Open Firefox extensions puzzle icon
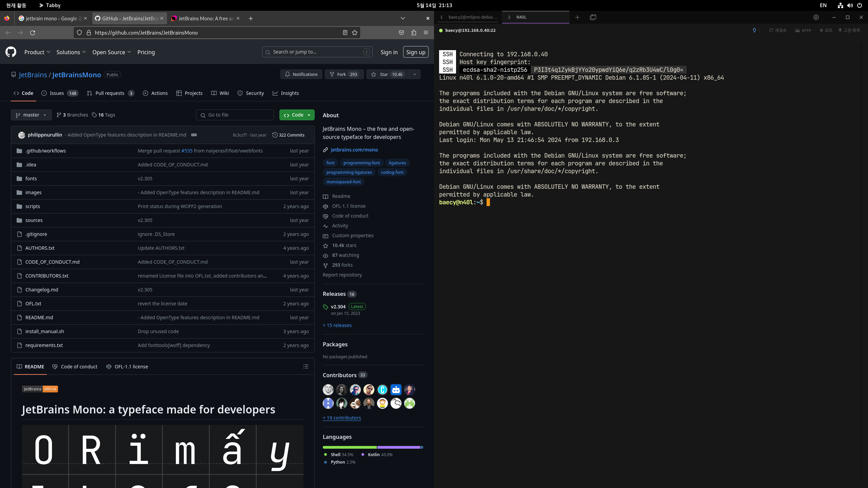Image resolution: width=868 pixels, height=488 pixels. click(414, 33)
